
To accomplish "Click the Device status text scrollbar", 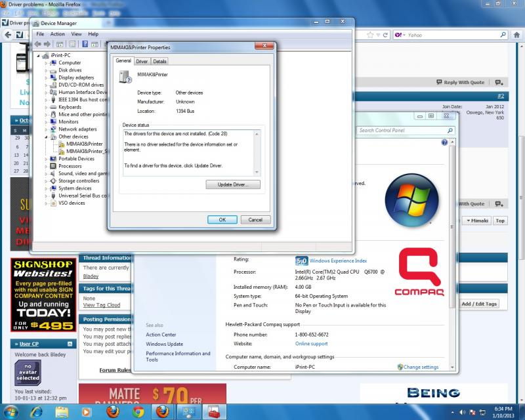I will (x=257, y=153).
